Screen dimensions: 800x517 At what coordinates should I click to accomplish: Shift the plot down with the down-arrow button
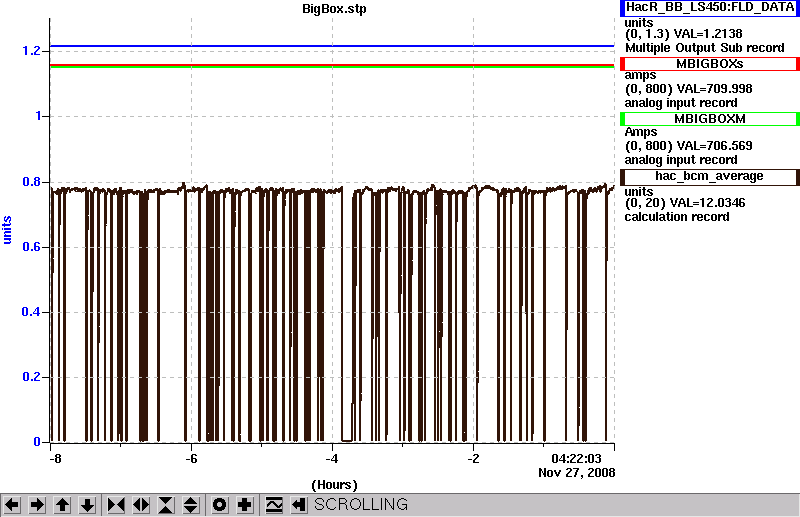(87, 505)
